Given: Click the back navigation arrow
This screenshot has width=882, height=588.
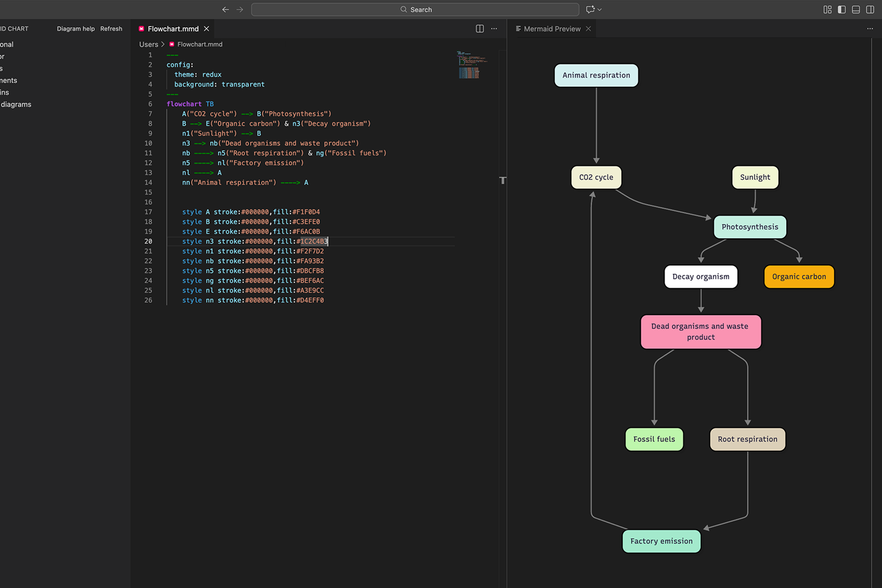Looking at the screenshot, I should tap(225, 9).
